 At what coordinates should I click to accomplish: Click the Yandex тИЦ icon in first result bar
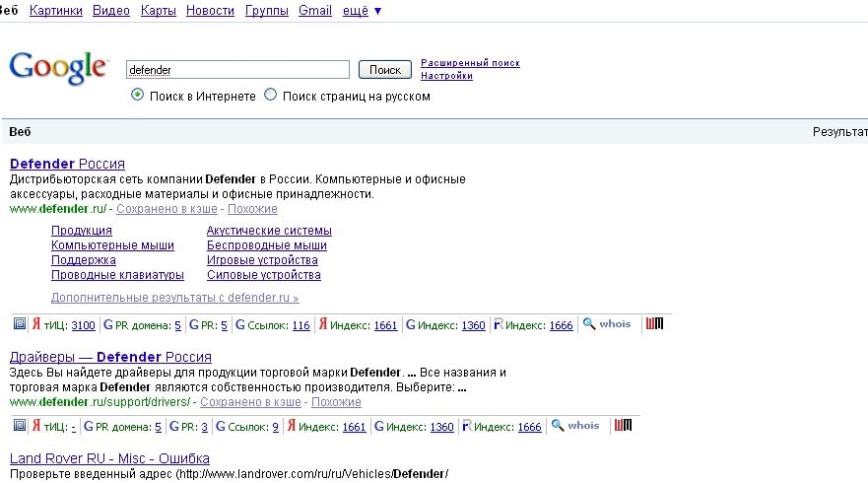36,324
